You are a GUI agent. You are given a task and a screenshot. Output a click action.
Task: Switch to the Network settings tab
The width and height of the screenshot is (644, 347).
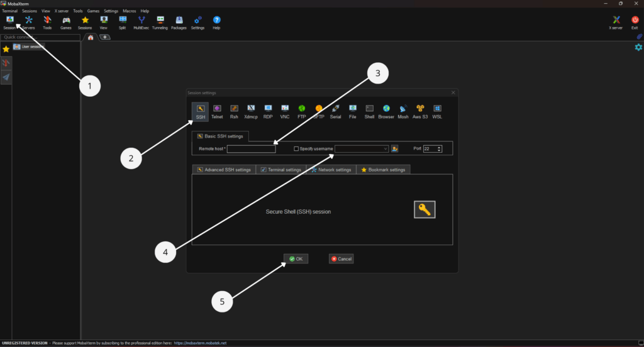click(331, 170)
